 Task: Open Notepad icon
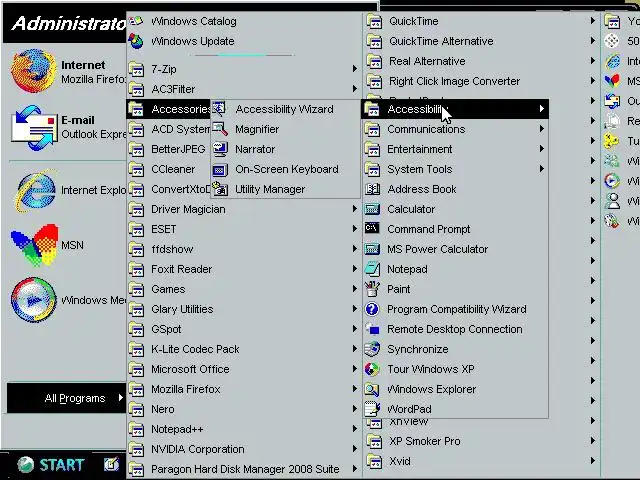372,269
